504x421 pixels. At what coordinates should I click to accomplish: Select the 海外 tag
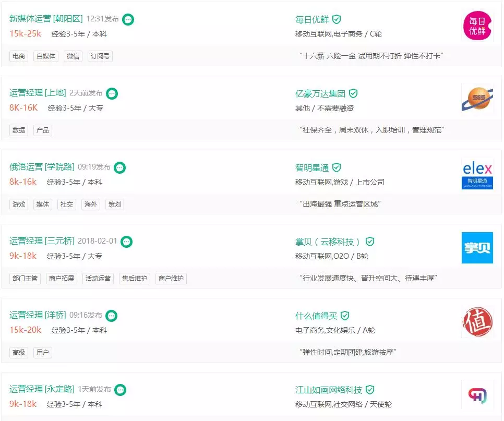click(91, 205)
